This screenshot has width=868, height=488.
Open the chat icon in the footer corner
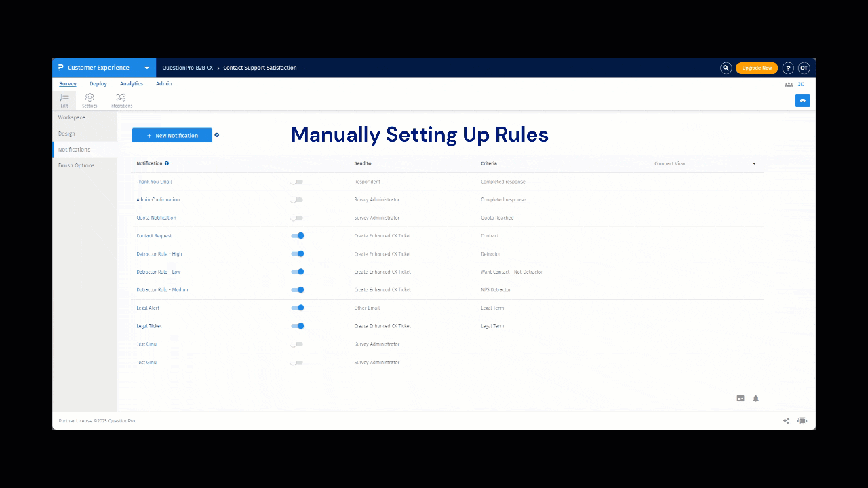(x=802, y=421)
